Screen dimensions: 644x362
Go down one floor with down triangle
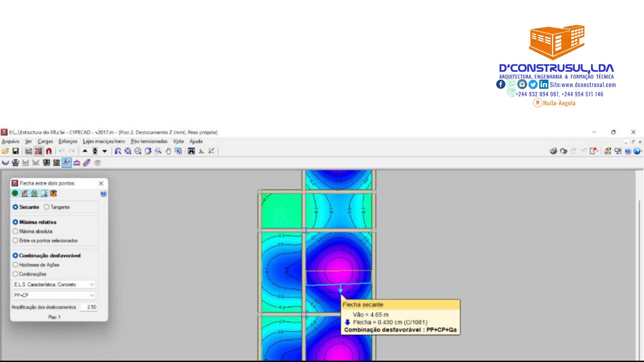point(105,151)
